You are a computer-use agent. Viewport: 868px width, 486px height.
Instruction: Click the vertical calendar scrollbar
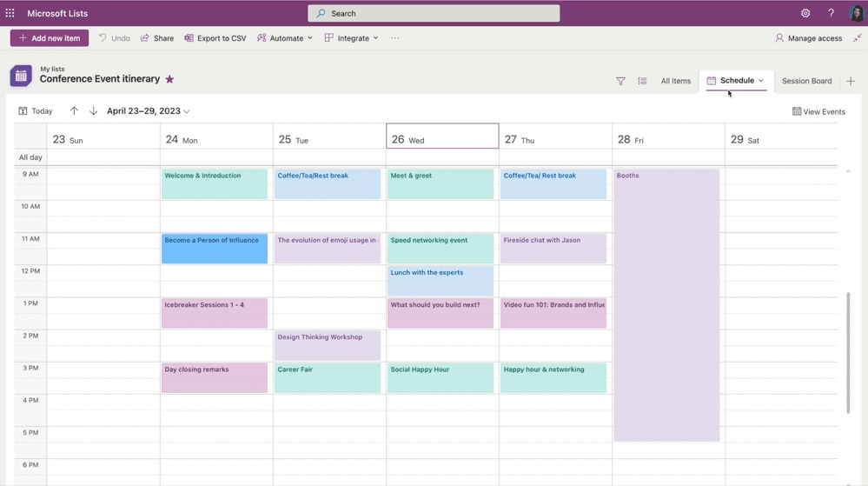pyautogui.click(x=847, y=352)
